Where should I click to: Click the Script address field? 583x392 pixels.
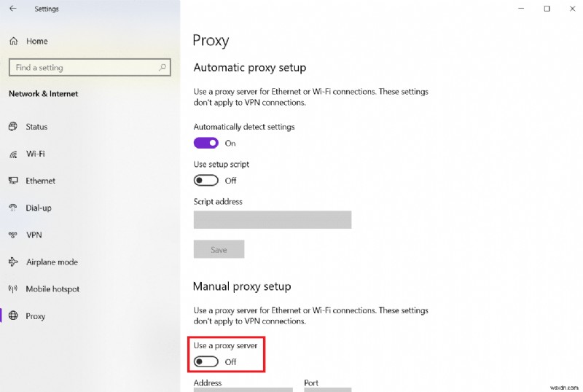[x=272, y=219]
